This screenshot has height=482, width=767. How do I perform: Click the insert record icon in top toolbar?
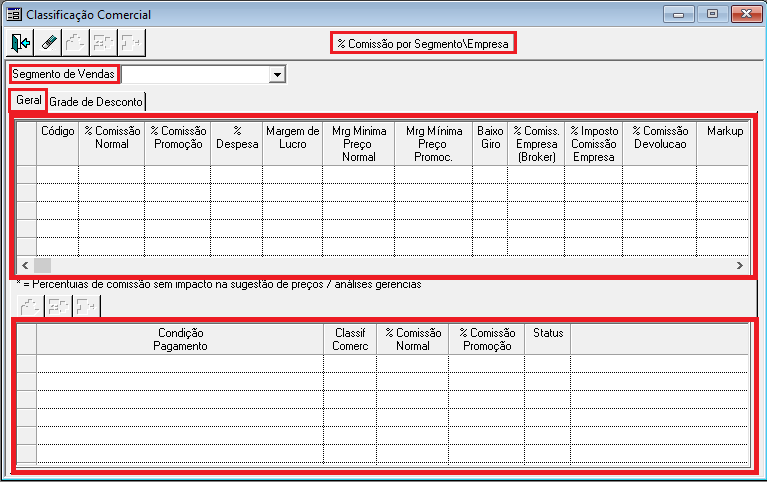tap(75, 43)
